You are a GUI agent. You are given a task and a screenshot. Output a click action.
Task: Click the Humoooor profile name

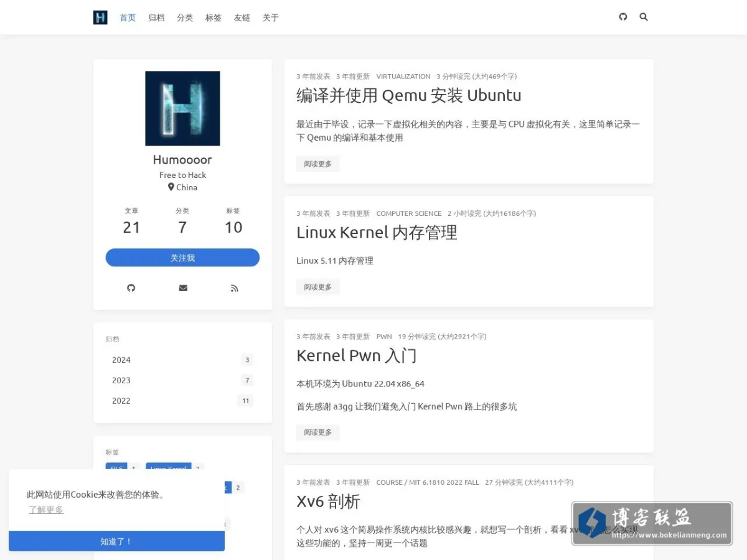pyautogui.click(x=182, y=159)
